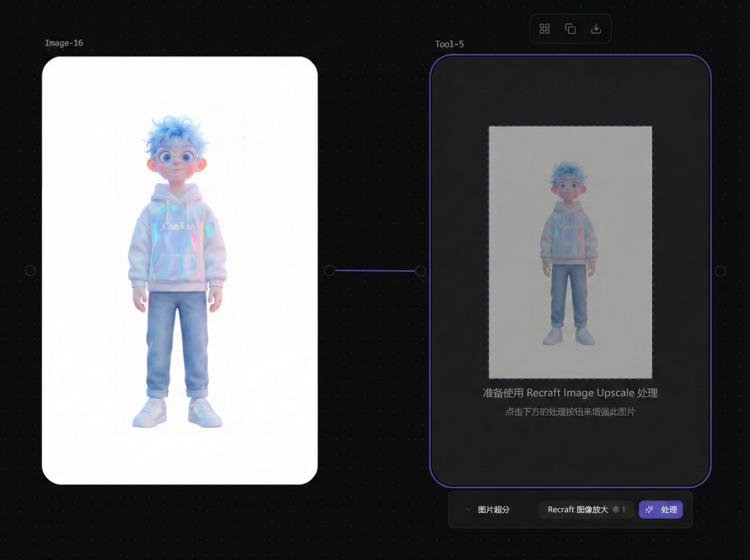Click the ®1 credit indicator
The width and height of the screenshot is (750, 560).
coord(620,509)
